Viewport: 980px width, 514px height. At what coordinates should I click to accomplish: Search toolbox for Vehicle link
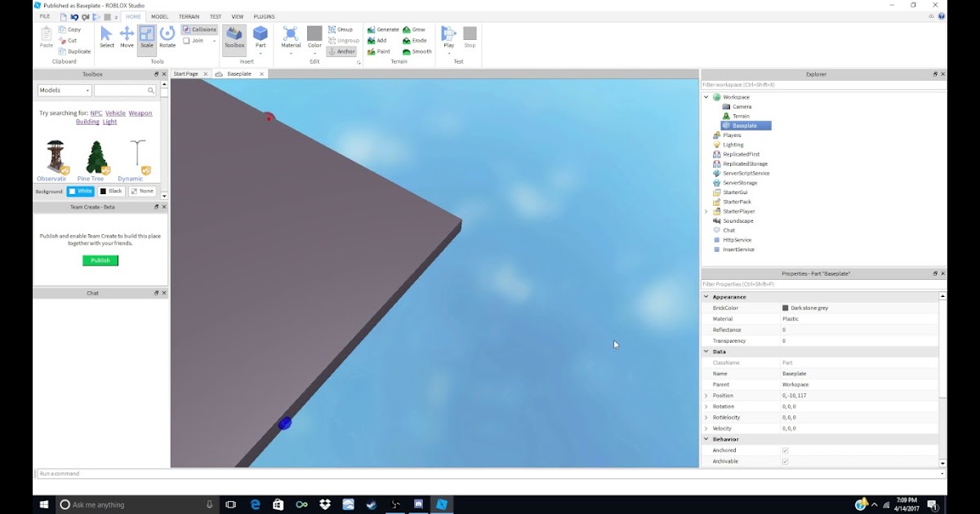pyautogui.click(x=115, y=113)
